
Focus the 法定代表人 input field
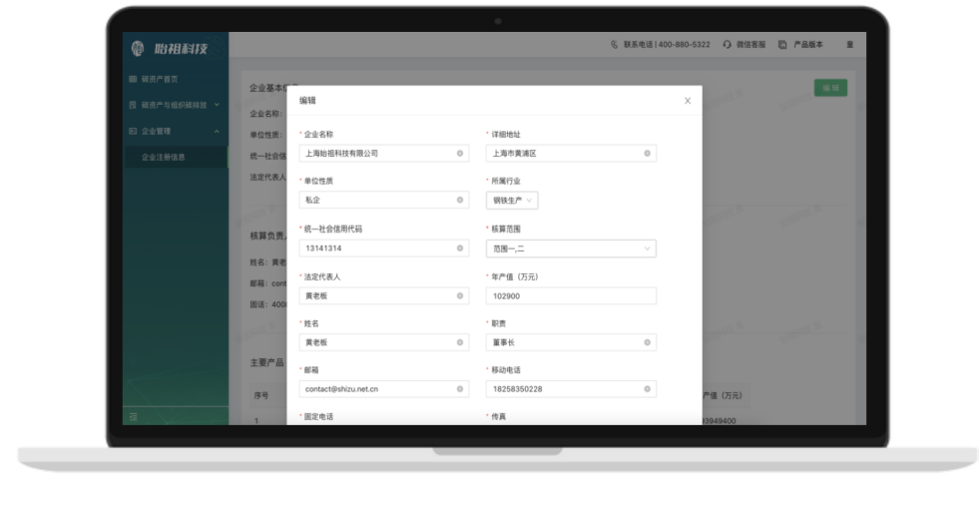click(384, 296)
